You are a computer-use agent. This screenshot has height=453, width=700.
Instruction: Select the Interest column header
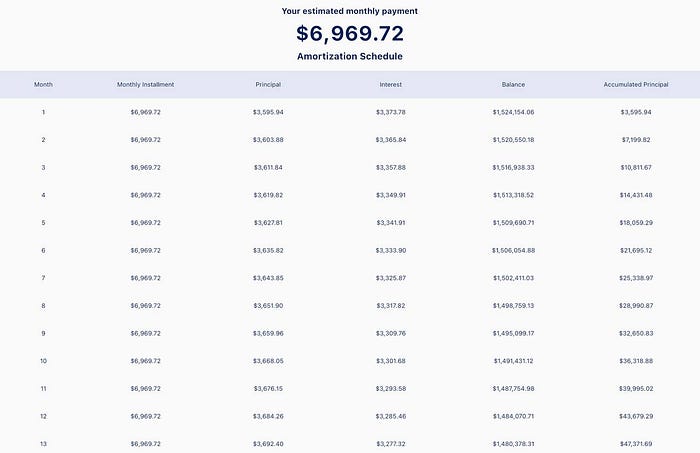(x=391, y=84)
